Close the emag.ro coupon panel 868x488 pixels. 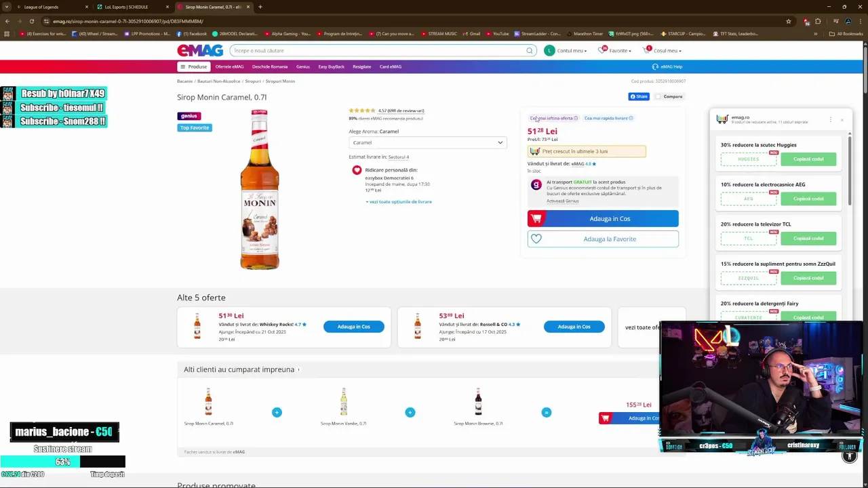(x=842, y=120)
